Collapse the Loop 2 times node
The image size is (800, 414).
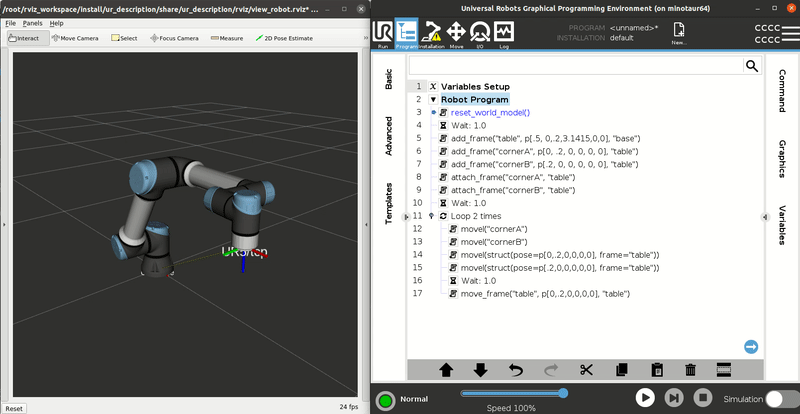tap(432, 216)
